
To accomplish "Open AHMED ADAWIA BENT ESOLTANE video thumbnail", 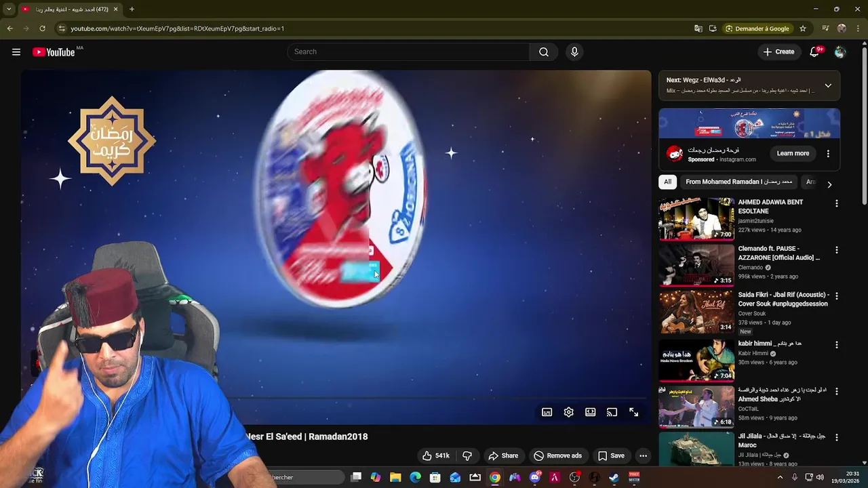I will [x=696, y=219].
